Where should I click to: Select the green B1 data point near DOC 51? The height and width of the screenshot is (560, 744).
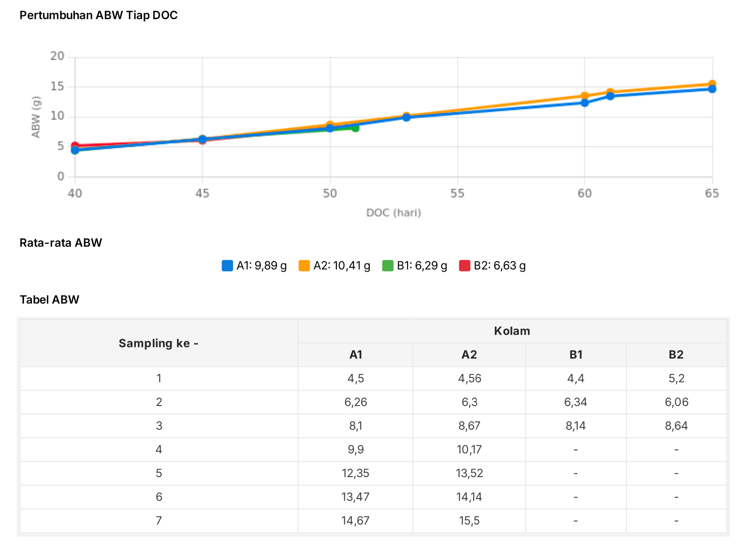pos(355,127)
